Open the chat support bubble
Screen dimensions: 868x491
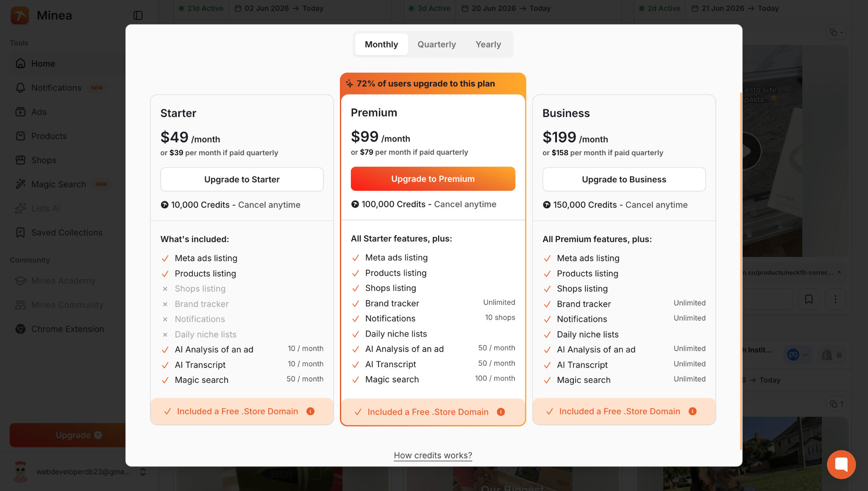point(841,465)
